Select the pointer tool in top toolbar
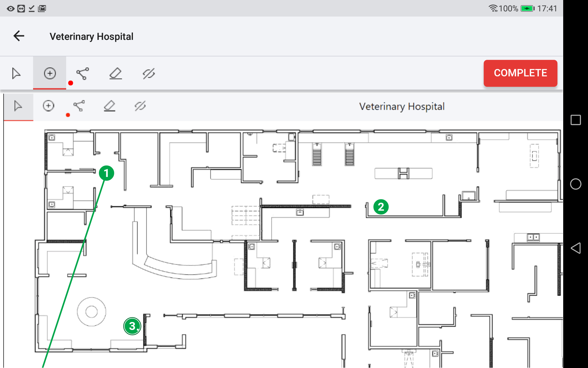Viewport: 588px width, 368px height. point(16,73)
